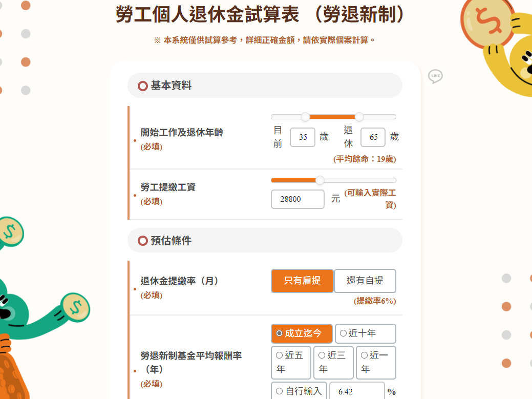Image resolution: width=532 pixels, height=399 pixels.
Task: Click the green mascot's raised coin
Action: [x=76, y=307]
